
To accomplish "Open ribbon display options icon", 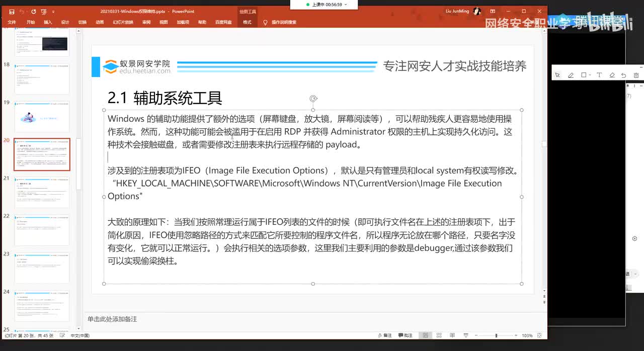I will tap(493, 11).
